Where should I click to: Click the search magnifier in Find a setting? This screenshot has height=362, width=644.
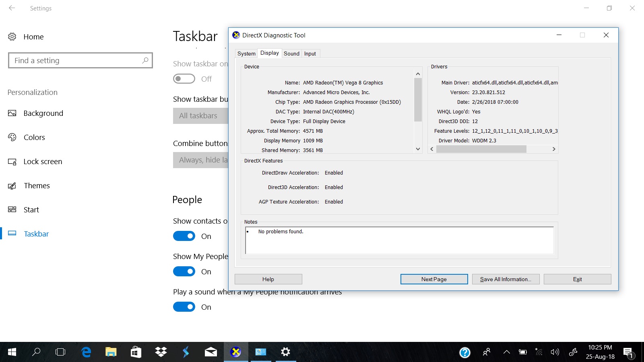[145, 60]
